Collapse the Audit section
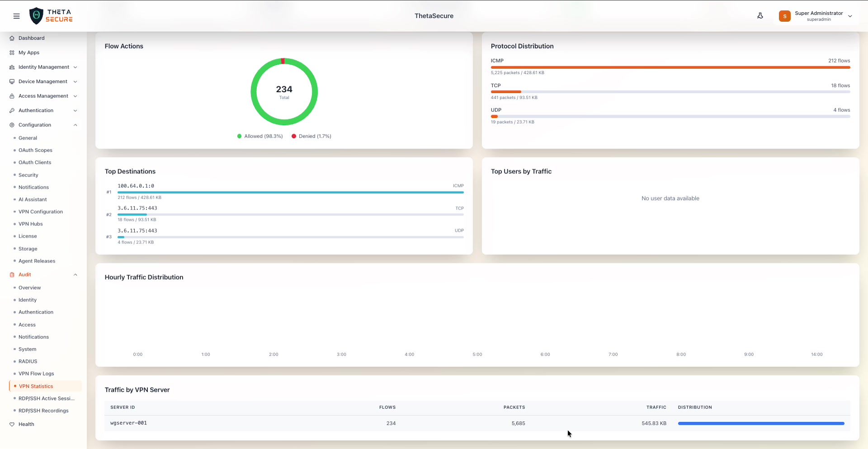 (x=75, y=275)
